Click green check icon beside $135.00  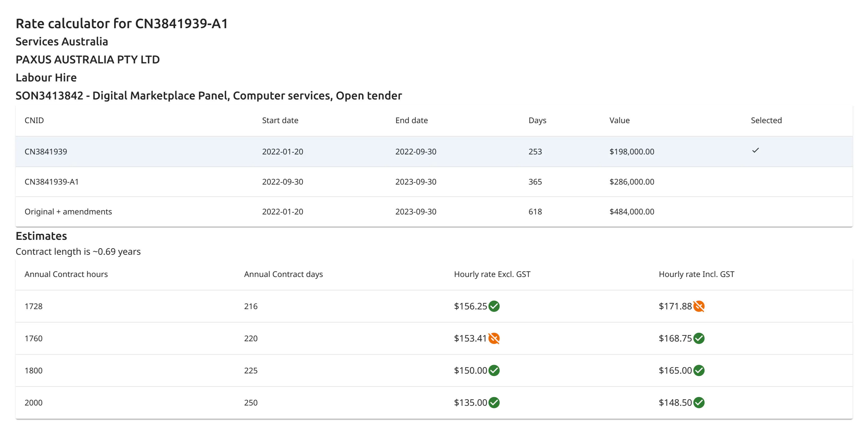494,402
